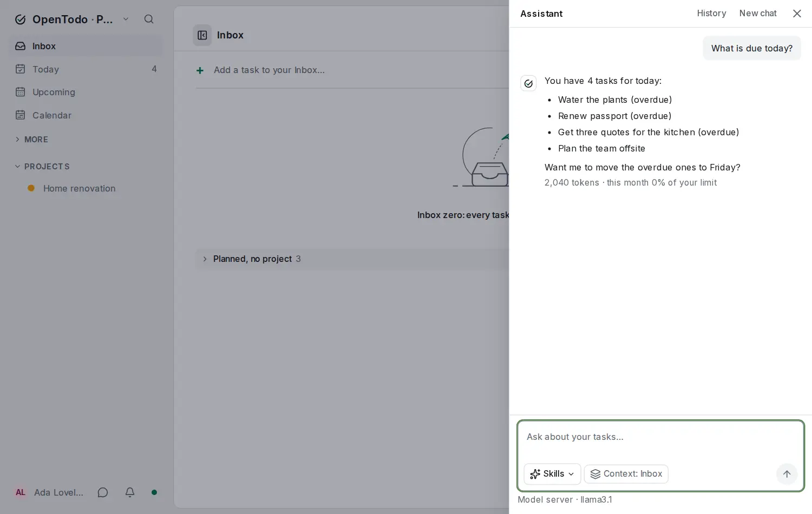
Task: Click the send arrow button in assistant
Action: pos(787,473)
